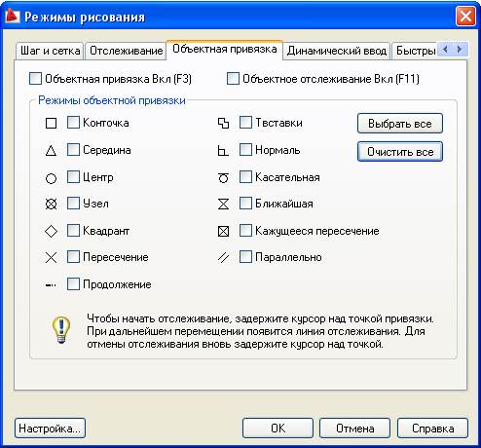Enable Объектное отслеживание Вкл (F11) checkbox
Image resolution: width=481 pixels, height=448 pixels.
point(233,79)
